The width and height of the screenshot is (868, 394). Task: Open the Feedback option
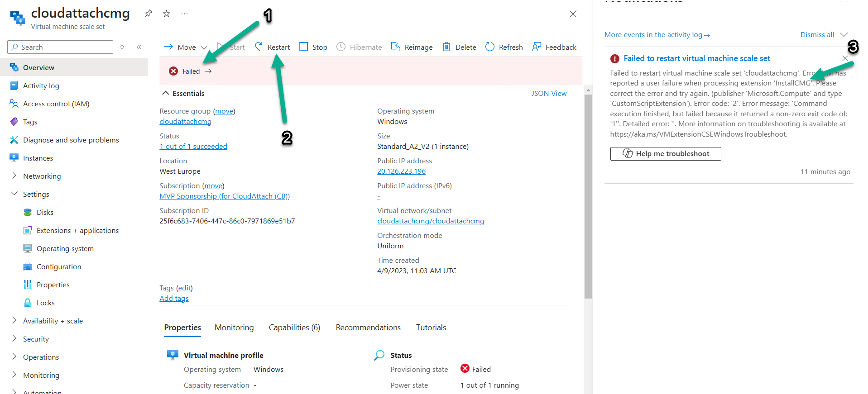click(x=554, y=47)
